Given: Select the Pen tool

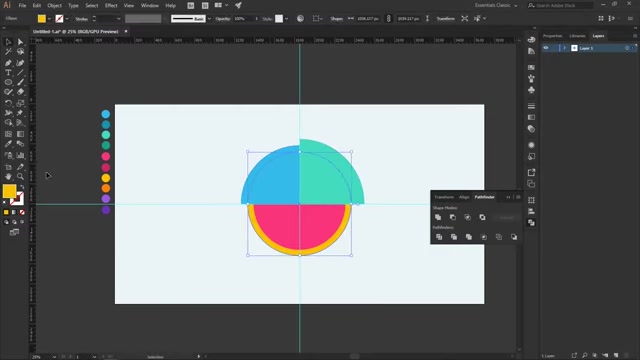Looking at the screenshot, I should pos(8,62).
